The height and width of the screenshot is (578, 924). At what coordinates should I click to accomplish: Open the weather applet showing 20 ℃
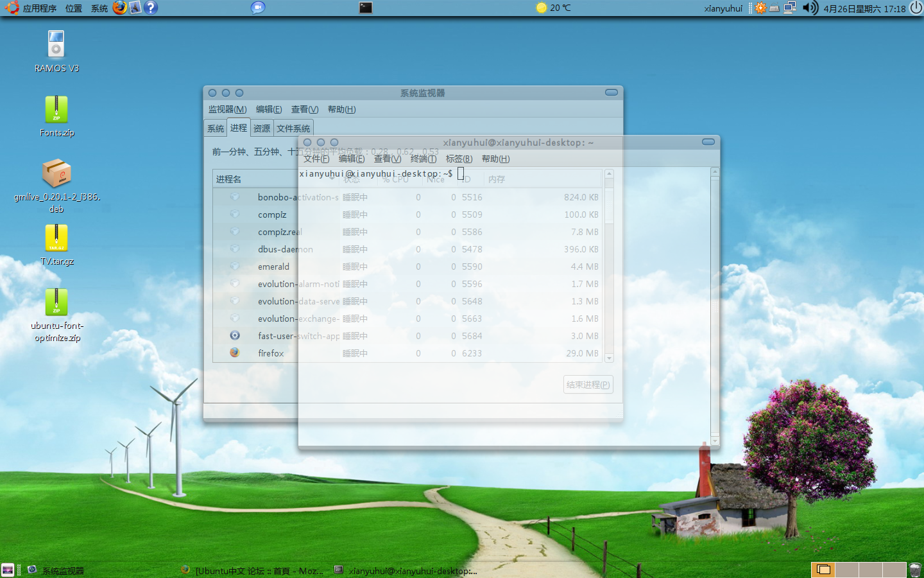pos(553,8)
